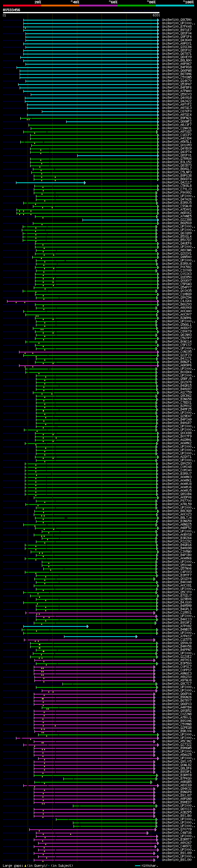Click the label UniRef100_Q6IQ89

pos(177,233)
